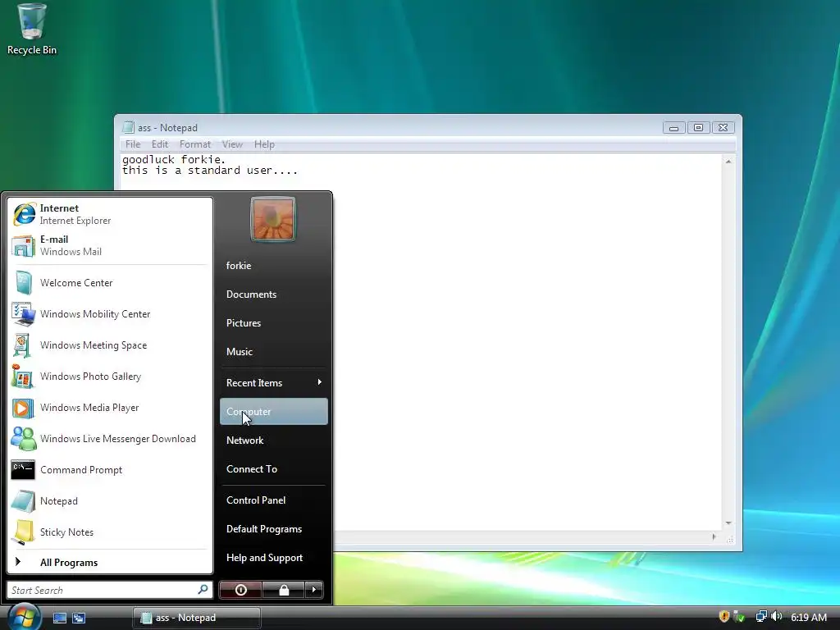Click Switch Between Windows quick launch icon
This screenshot has width=840, height=630.
pos(79,618)
